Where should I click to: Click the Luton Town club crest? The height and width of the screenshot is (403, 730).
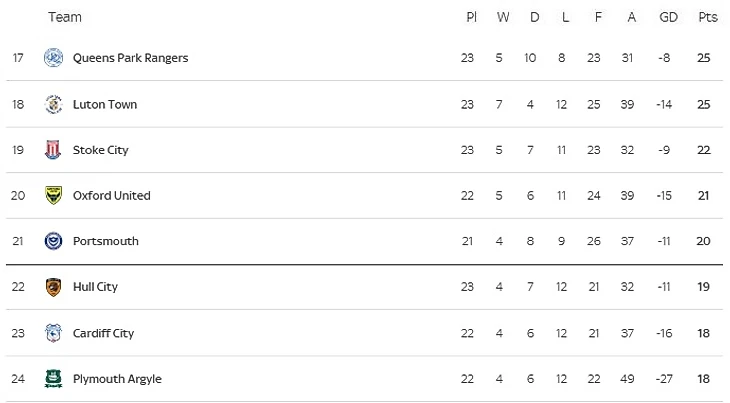53,104
